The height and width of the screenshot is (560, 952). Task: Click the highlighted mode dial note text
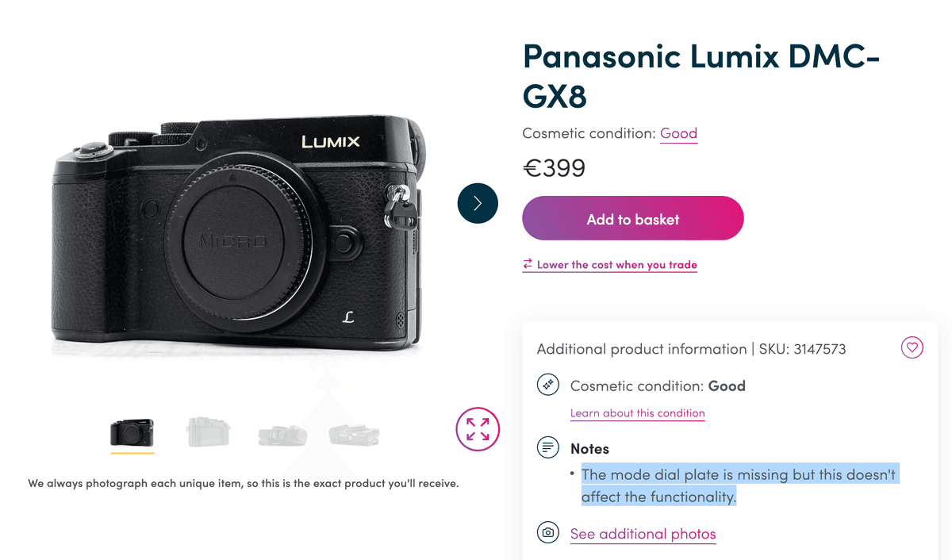(x=738, y=485)
